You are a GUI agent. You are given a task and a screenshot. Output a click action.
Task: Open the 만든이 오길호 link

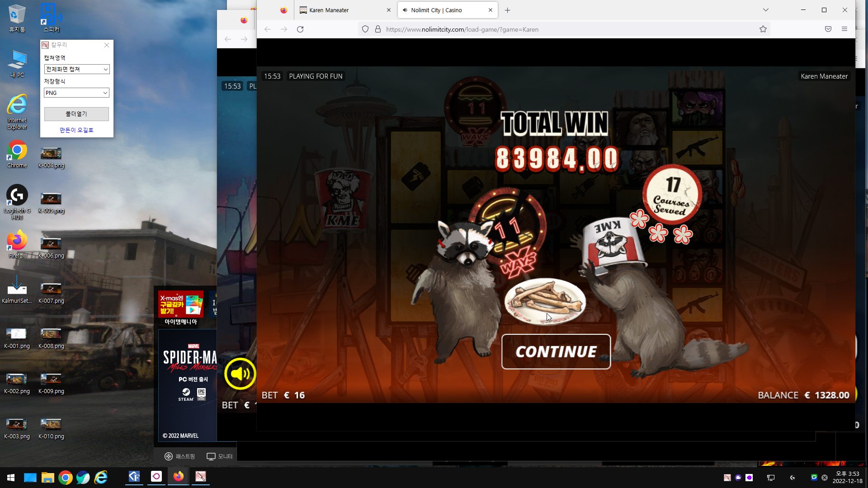point(76,130)
